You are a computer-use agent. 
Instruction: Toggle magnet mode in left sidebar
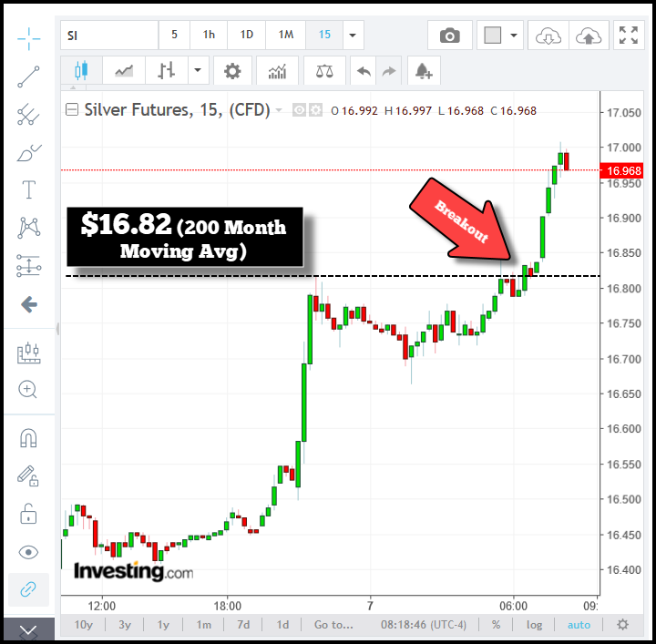(x=28, y=438)
